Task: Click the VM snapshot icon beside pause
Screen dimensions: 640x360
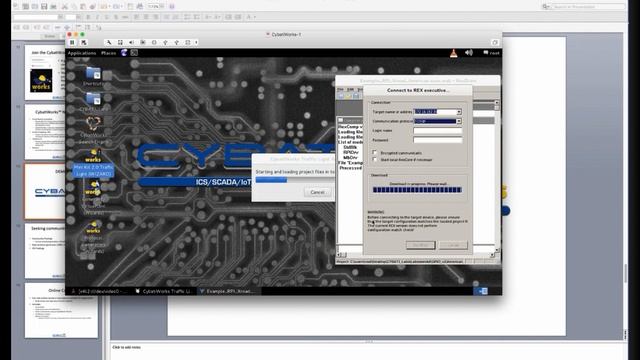Action: (84, 42)
